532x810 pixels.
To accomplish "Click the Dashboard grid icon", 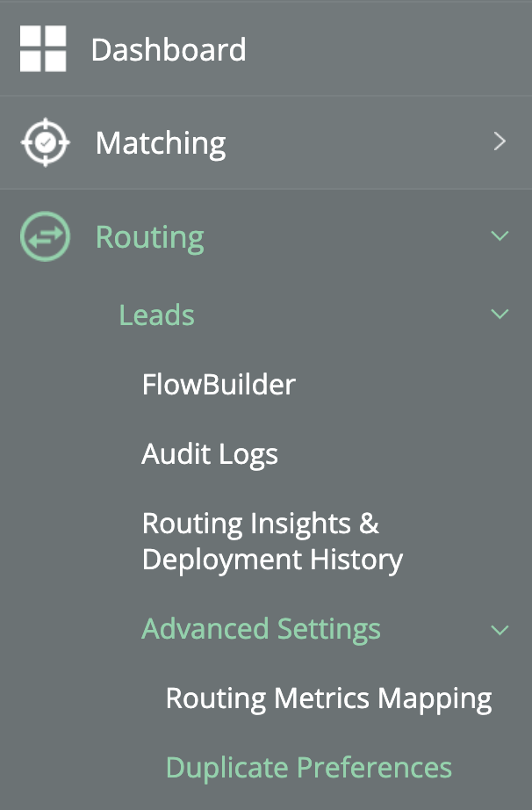I will [43, 49].
